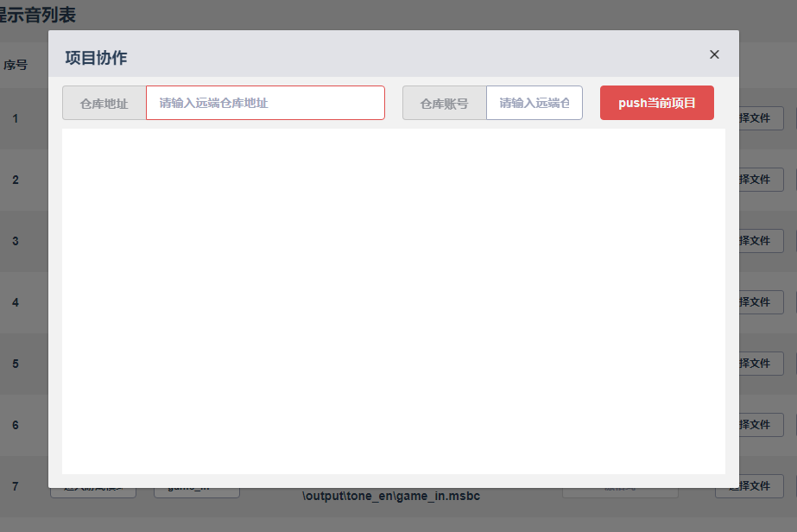This screenshot has width=797, height=532.
Task: Close the 项目协作 dialog
Action: tap(714, 54)
